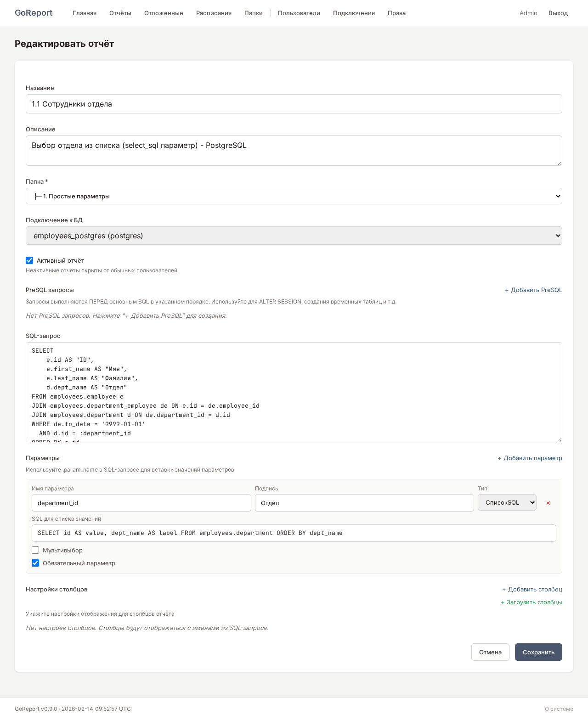Click the + Добавить PreSQL link
This screenshot has height=720, width=588.
tap(533, 290)
